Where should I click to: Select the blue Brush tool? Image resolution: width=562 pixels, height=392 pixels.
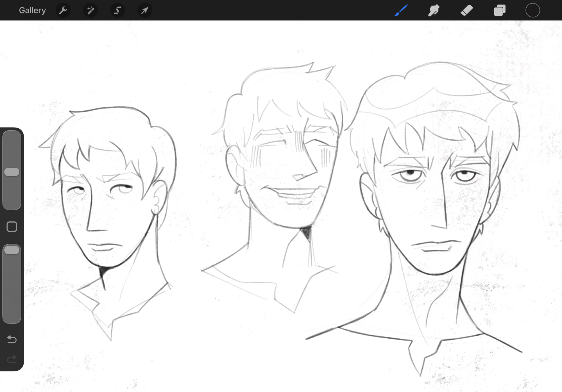pyautogui.click(x=401, y=10)
